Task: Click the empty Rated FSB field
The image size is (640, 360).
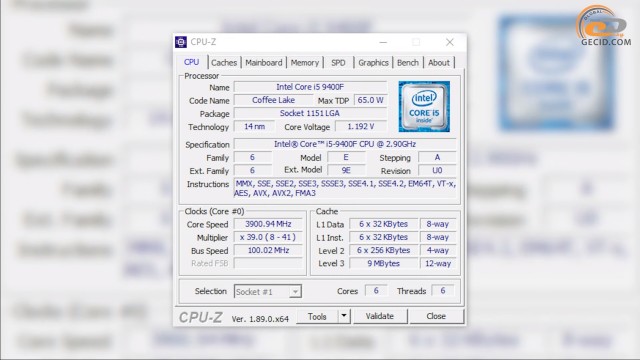Action: click(268, 263)
